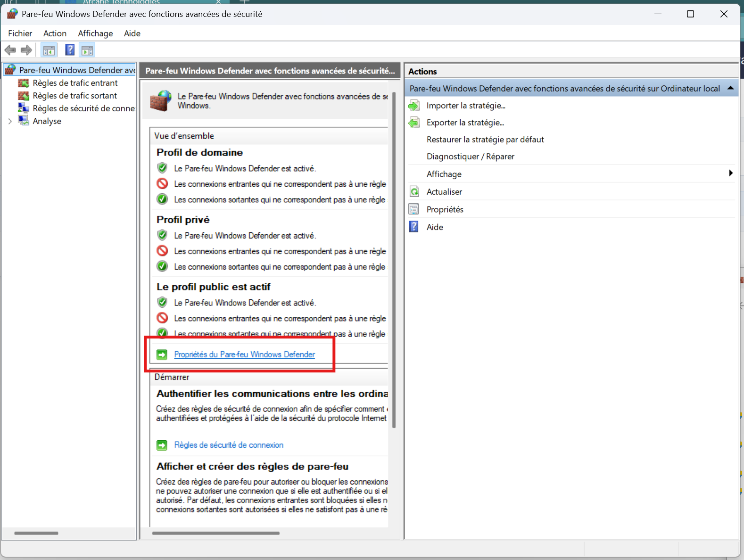Open the Affichage submenu arrow in Actions

[x=730, y=173]
